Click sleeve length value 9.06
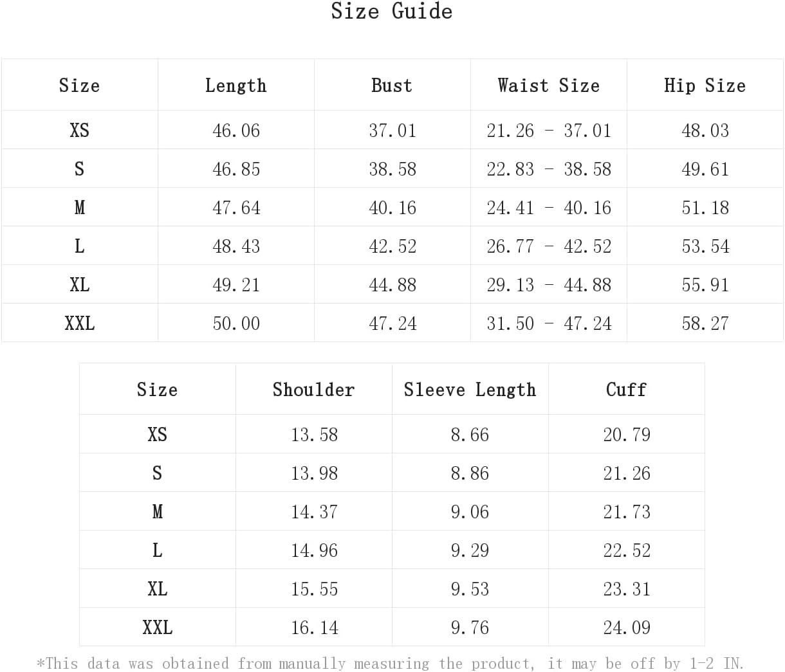 click(470, 512)
